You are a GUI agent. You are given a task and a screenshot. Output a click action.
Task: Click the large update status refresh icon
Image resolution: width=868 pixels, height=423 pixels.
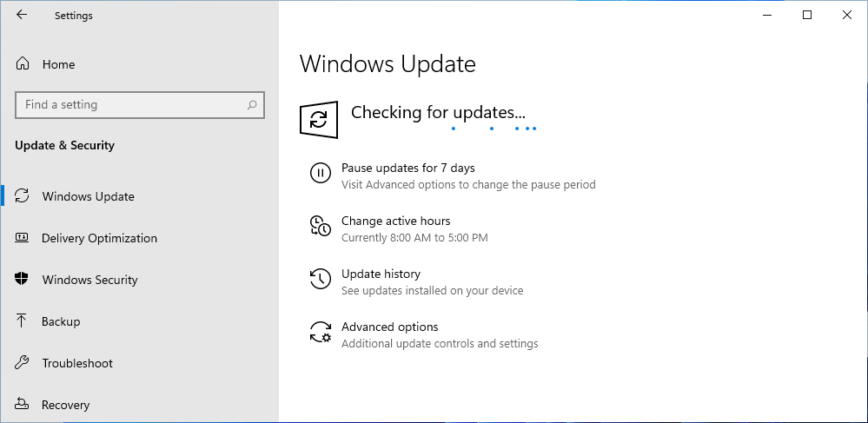tap(319, 120)
